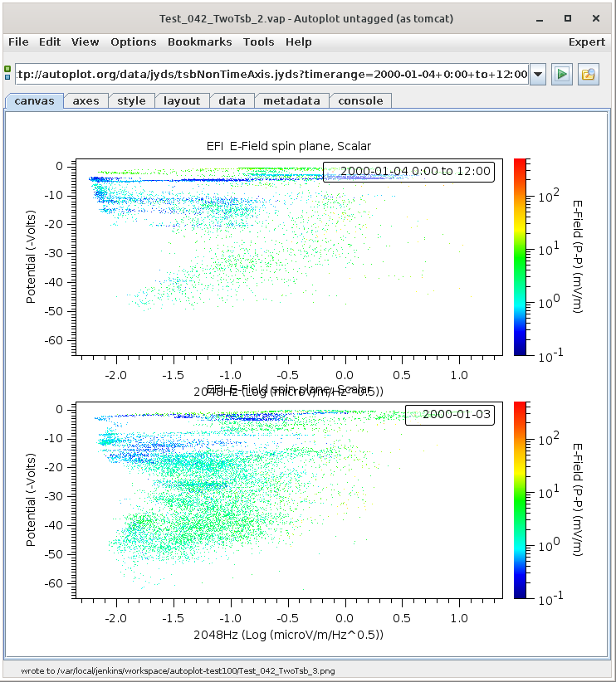This screenshot has height=682, width=616.
Task: Switch to the style tab
Action: 131,100
